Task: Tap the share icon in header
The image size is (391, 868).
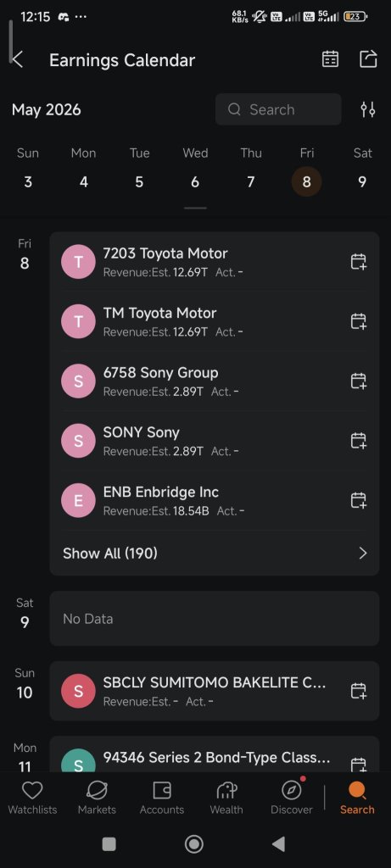Action: [368, 59]
